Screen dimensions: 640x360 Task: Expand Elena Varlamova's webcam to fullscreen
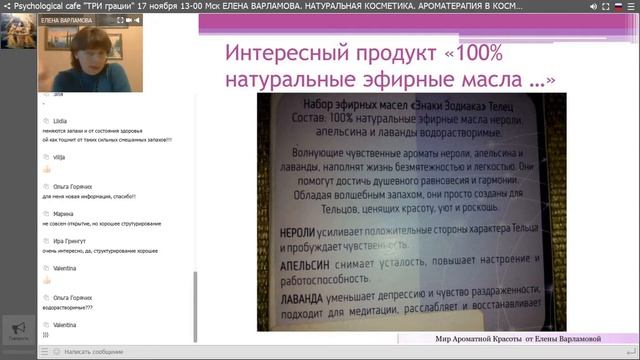click(x=120, y=20)
